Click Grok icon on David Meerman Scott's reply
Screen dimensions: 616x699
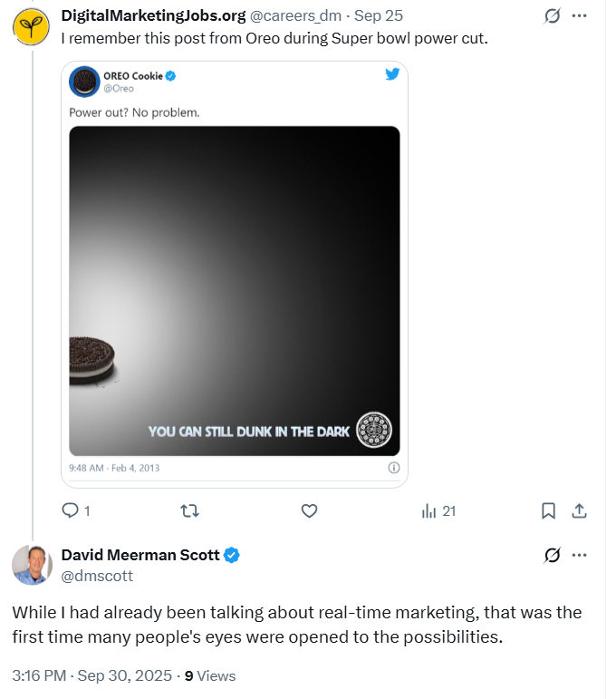[550, 555]
